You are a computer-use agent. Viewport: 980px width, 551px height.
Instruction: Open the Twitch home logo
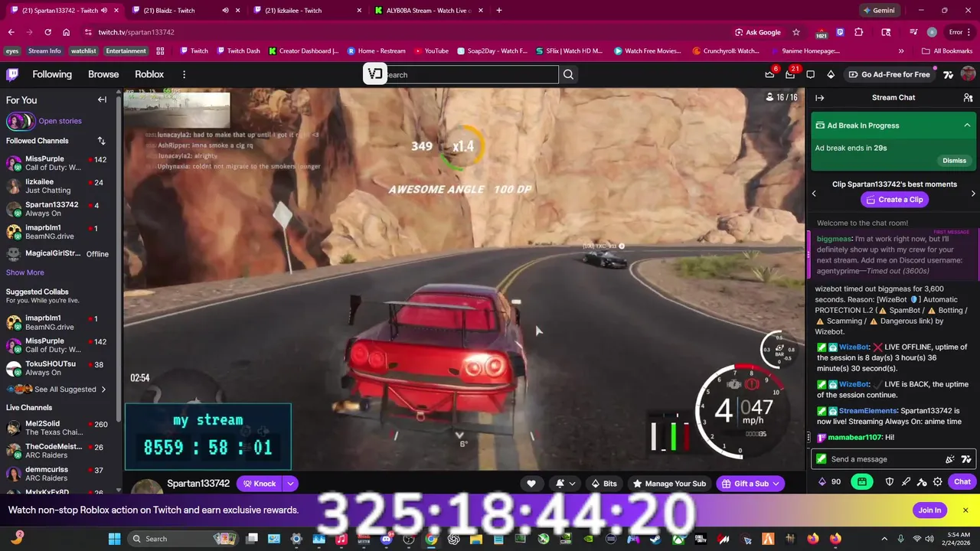coord(12,74)
